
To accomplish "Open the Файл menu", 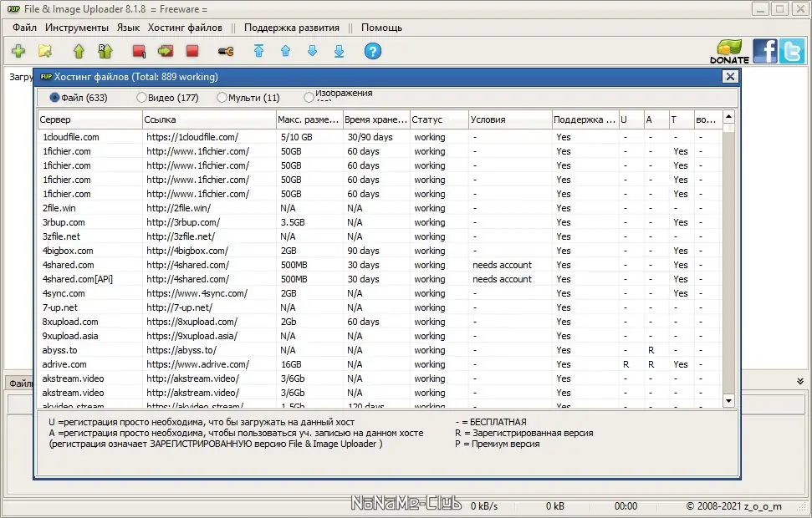I will (24, 28).
